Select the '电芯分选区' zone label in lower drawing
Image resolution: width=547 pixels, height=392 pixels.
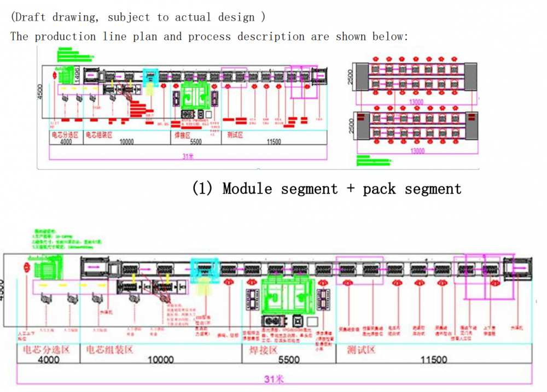coord(46,349)
